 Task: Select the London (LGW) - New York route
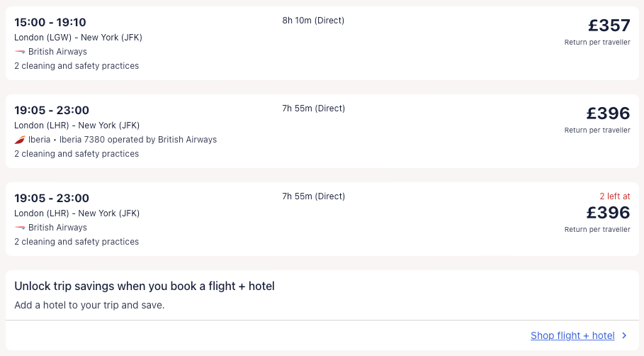[x=78, y=38]
